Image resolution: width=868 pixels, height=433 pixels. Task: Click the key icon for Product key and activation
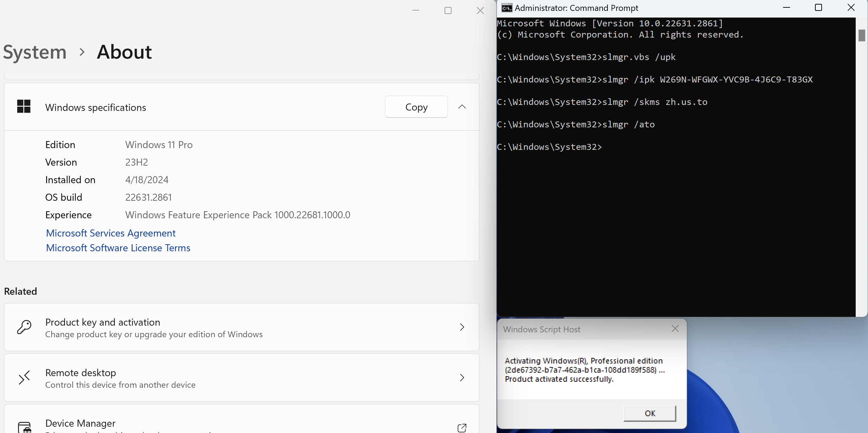24,327
